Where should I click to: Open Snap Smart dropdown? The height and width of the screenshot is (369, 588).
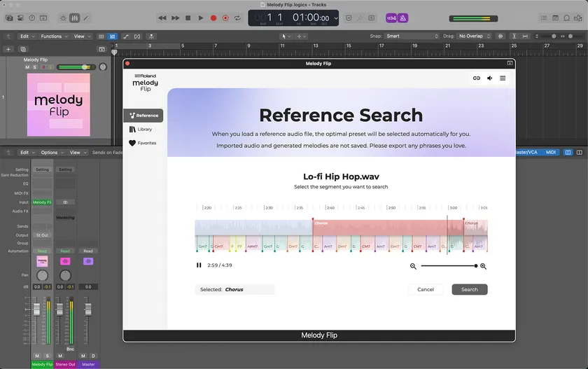(x=412, y=36)
